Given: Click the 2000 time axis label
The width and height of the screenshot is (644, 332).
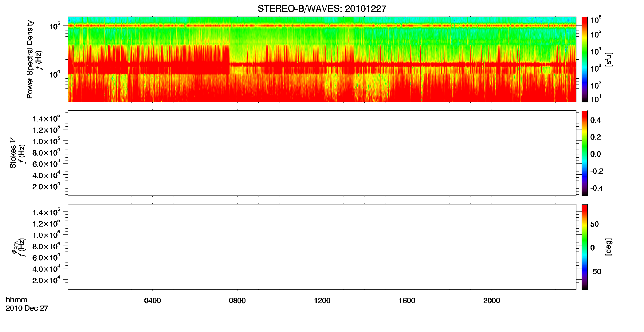Looking at the screenshot, I should click(x=492, y=301).
